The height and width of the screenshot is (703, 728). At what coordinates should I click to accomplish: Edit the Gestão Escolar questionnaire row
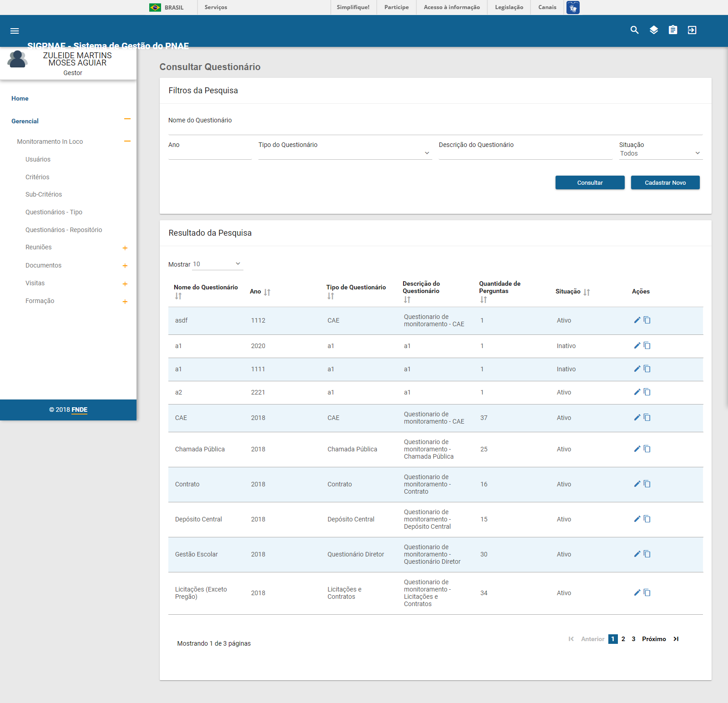637,554
